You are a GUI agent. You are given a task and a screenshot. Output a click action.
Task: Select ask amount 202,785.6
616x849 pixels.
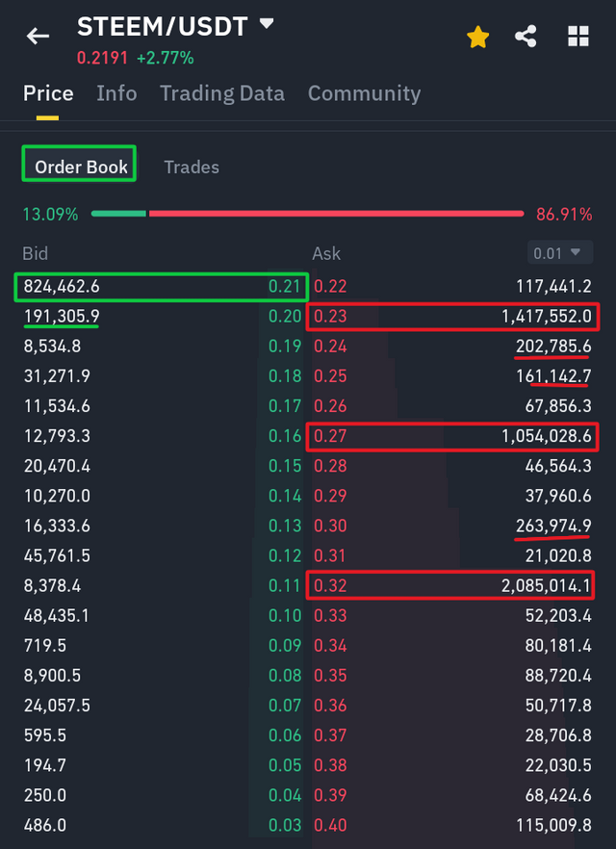pyautogui.click(x=553, y=347)
